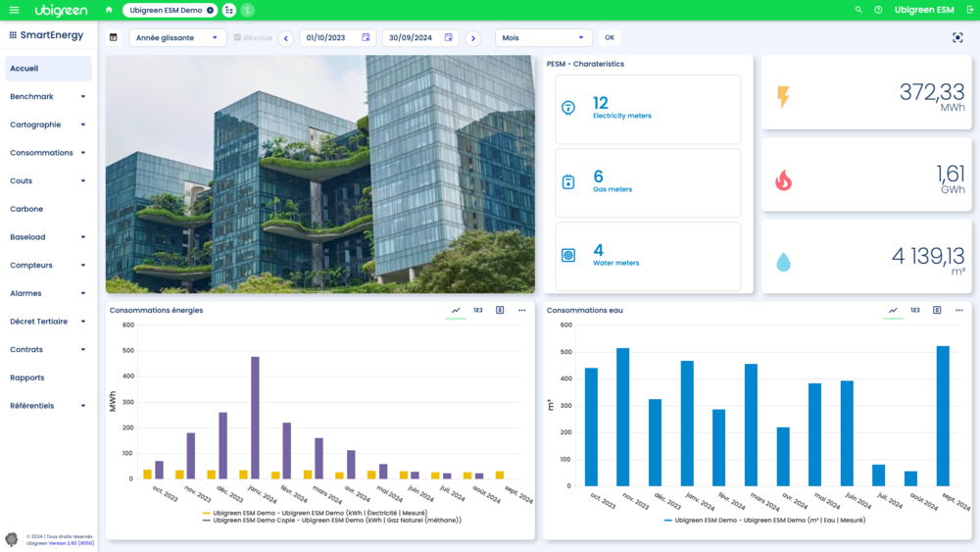Open the Année glissante period dropdown
980x552 pixels.
(x=177, y=38)
